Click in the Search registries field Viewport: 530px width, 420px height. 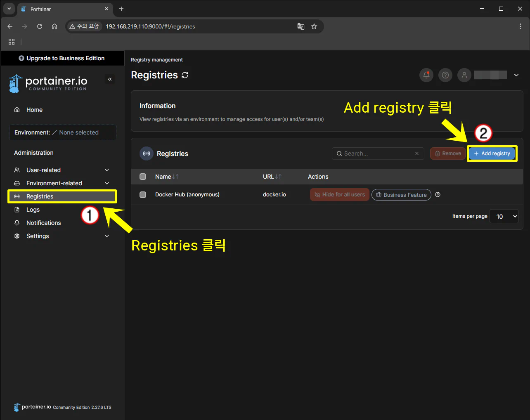[x=378, y=153]
